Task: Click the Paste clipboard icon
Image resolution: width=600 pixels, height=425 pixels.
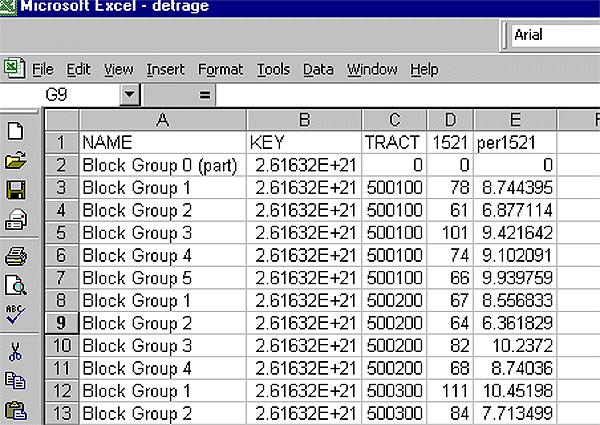Action: 15,409
